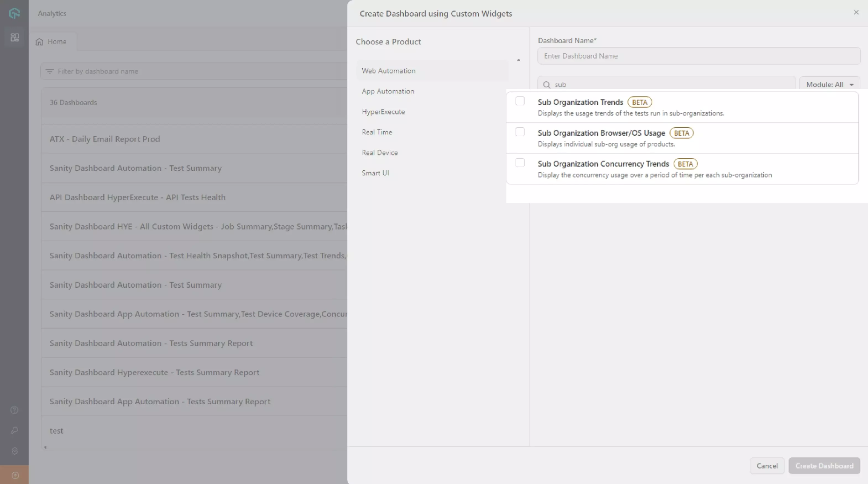Screen dimensions: 868x484
Task: Click the search magnifier icon in widget search
Action: click(547, 85)
